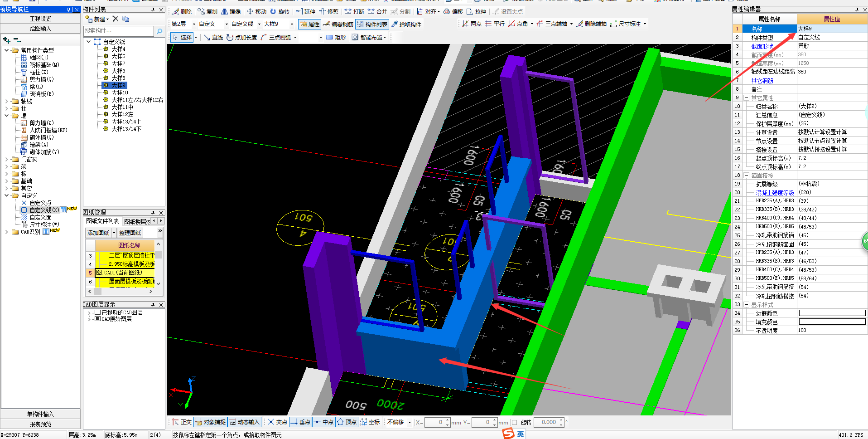Click the Sogou input method icon
Screen dimensions: 868x439
pyautogui.click(x=508, y=434)
